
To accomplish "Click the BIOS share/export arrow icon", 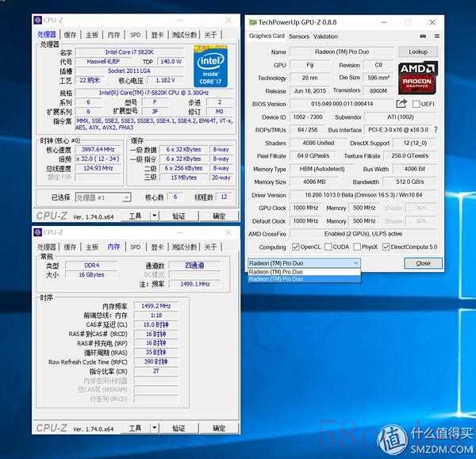I will coord(401,103).
